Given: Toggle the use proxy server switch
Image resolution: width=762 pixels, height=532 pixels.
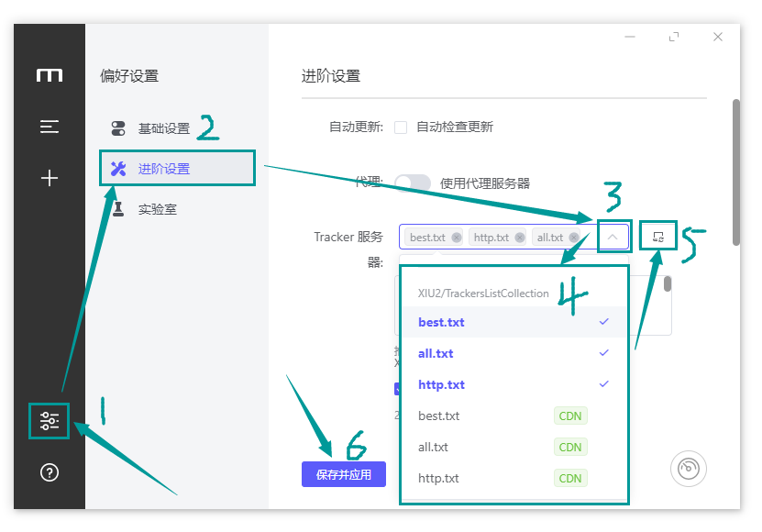Looking at the screenshot, I should (x=413, y=183).
